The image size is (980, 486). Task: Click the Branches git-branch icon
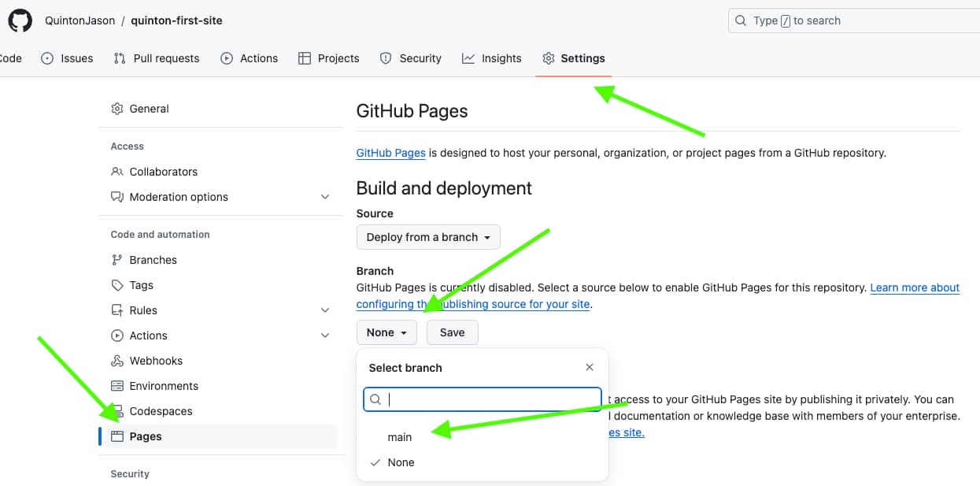(117, 260)
